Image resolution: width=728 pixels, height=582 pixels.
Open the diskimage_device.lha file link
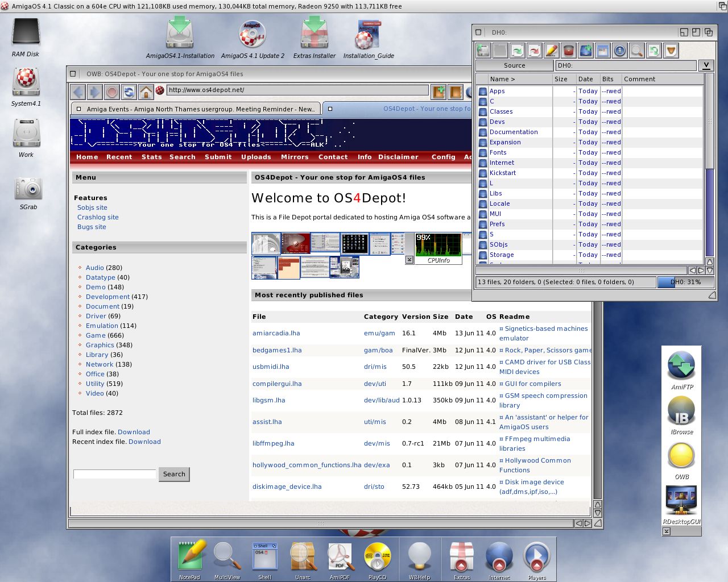point(287,487)
